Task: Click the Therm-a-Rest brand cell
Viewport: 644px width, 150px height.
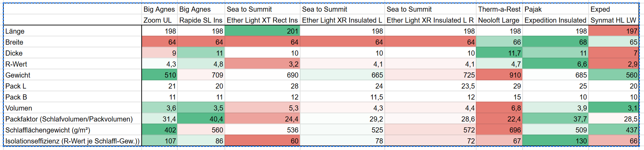Action: tap(499, 9)
